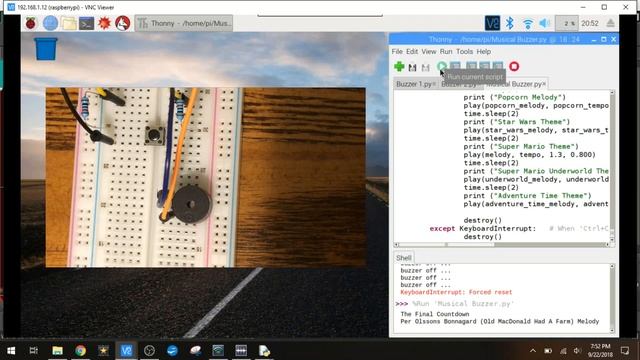Maximize the Thonny window
Screen dimensions: 640x360
coord(604,39)
